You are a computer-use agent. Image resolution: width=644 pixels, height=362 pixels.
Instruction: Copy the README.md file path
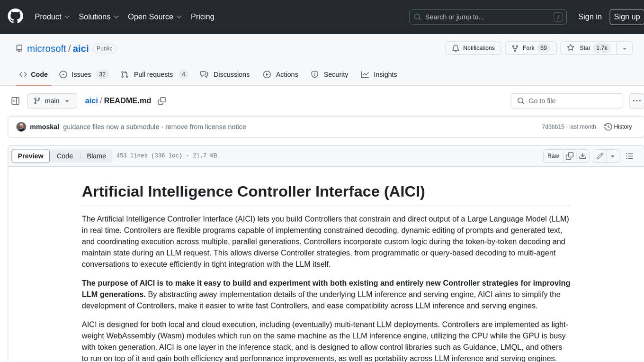[162, 101]
